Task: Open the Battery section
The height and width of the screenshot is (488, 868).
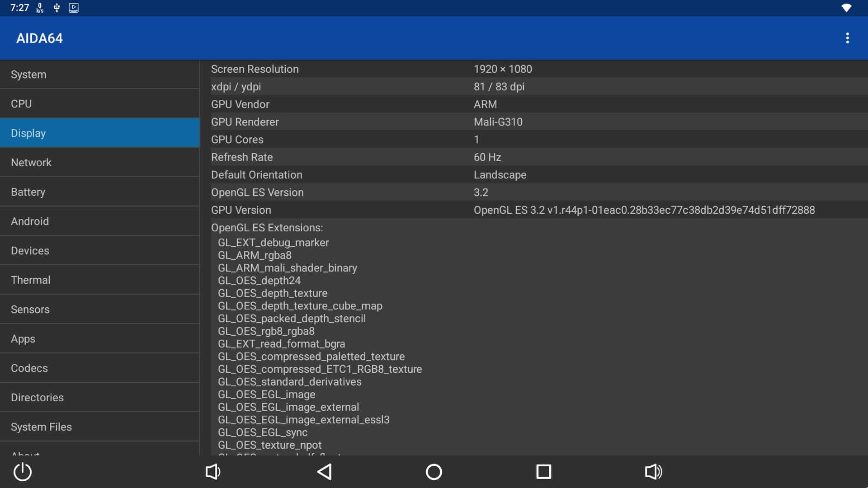Action: coord(99,192)
